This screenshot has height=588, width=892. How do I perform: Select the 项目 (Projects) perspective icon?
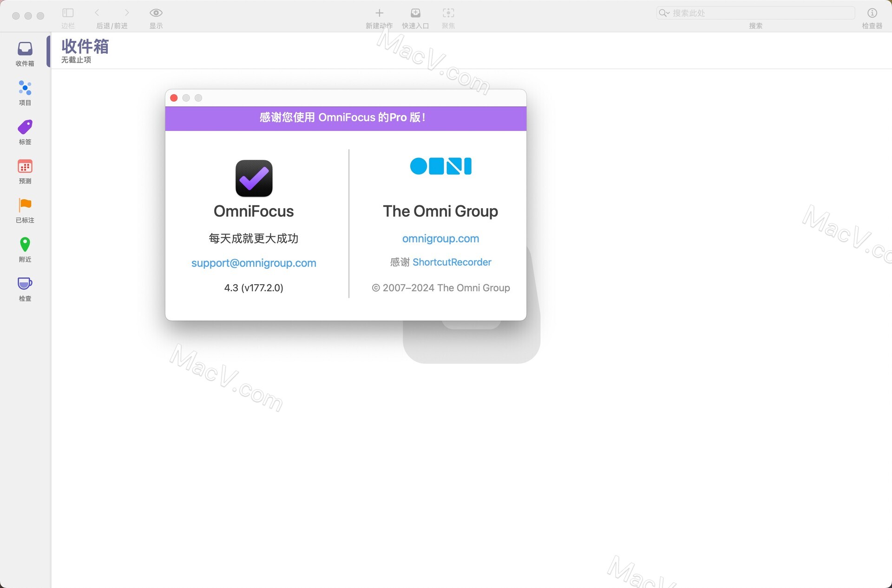pos(25,92)
